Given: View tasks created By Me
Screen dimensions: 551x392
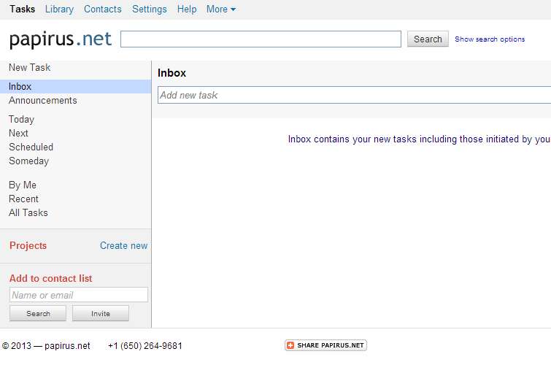Looking at the screenshot, I should [23, 185].
